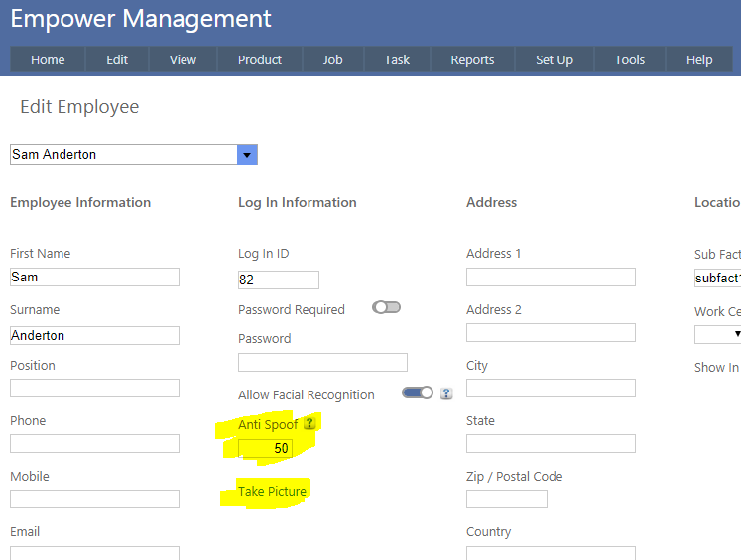Open the Home menu

tap(48, 60)
